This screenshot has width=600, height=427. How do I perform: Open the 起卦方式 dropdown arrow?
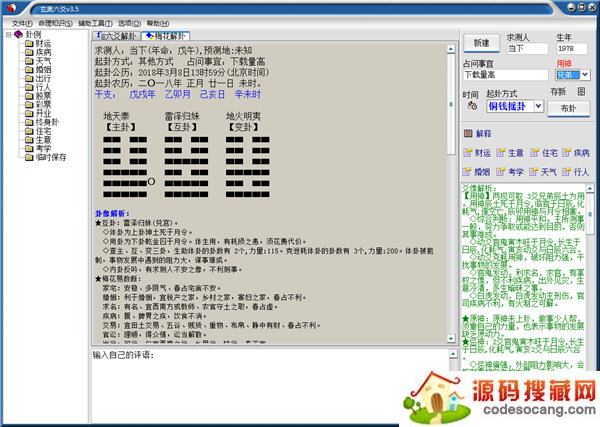pos(538,106)
